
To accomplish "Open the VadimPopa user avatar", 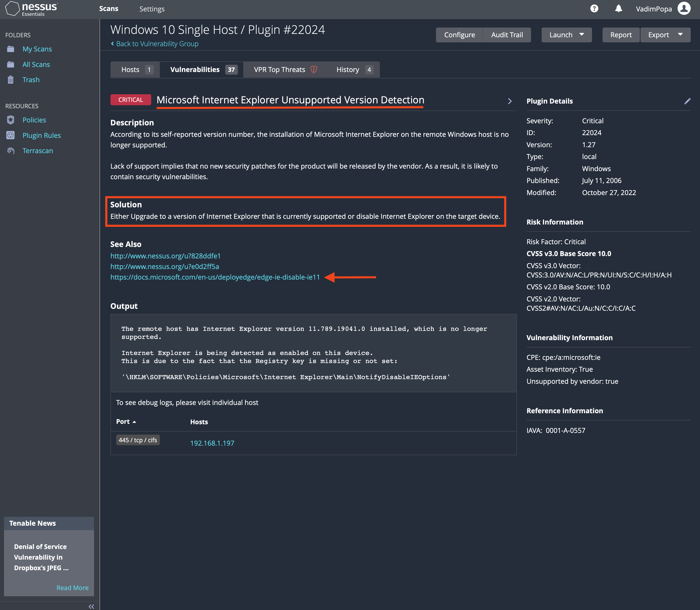I will 684,8.
